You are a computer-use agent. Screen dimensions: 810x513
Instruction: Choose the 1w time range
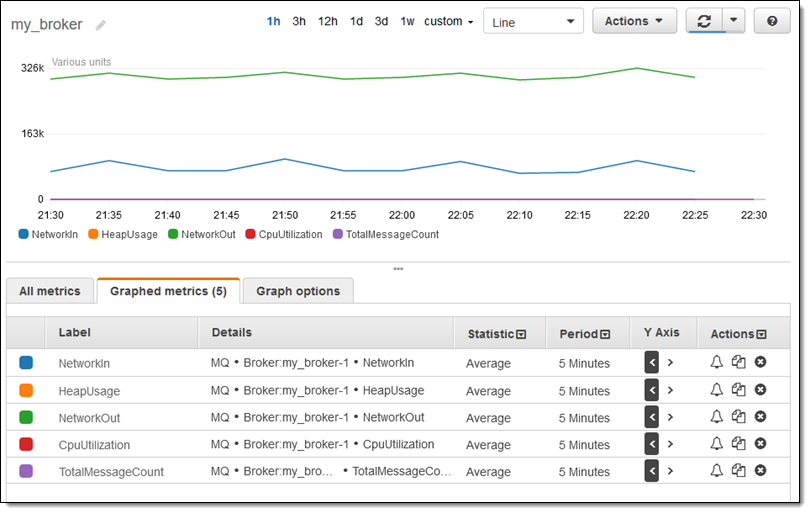(x=407, y=21)
